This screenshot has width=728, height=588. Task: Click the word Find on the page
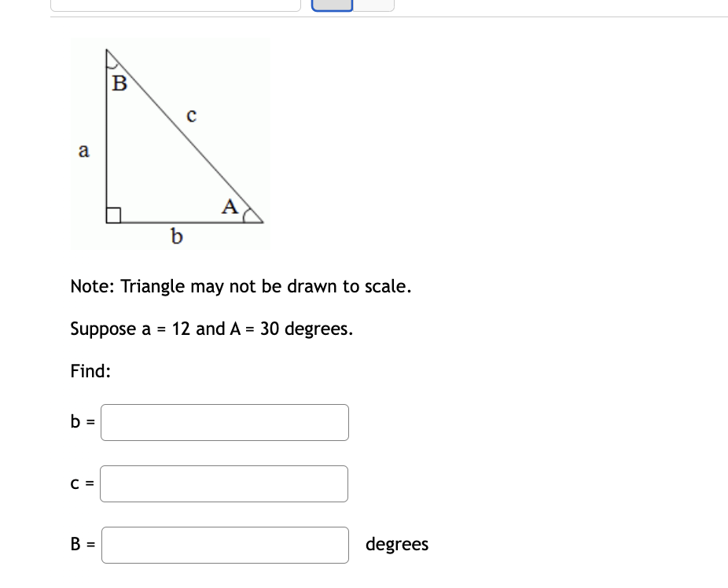(90, 371)
